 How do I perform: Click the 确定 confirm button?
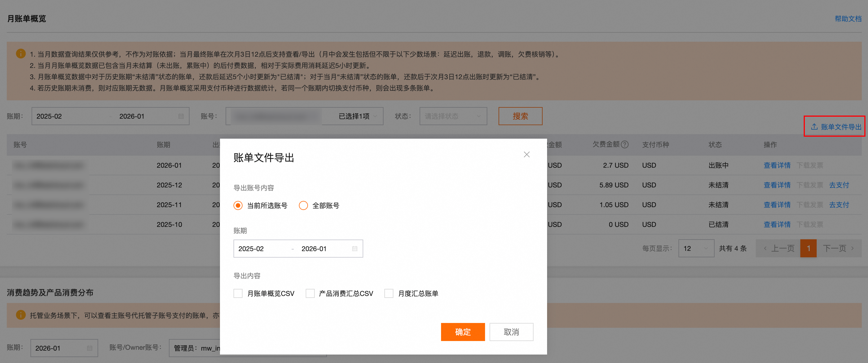click(x=463, y=332)
